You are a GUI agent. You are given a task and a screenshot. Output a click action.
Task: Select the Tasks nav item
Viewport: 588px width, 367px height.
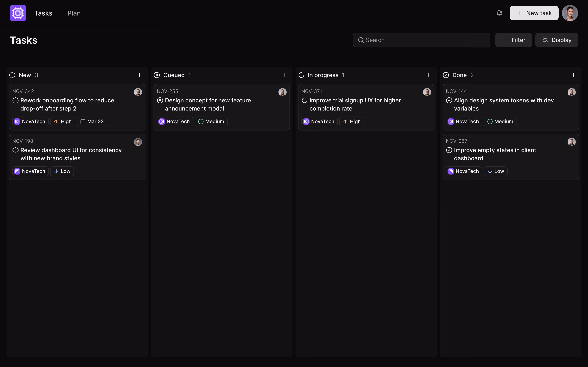pos(44,13)
